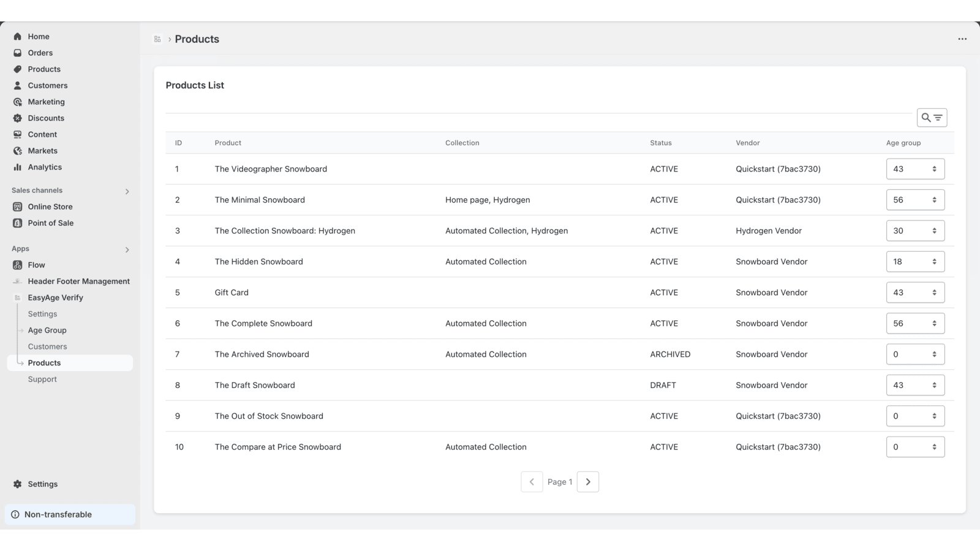Select the Home icon in the sidebar

(x=17, y=36)
